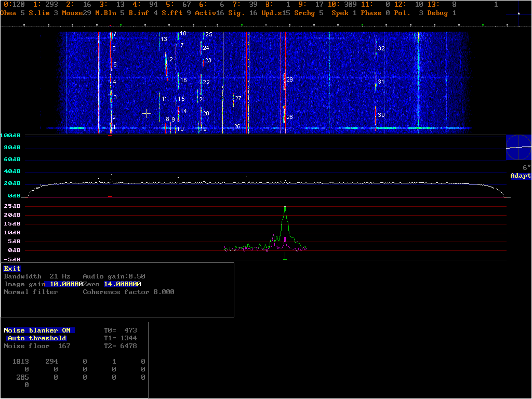Viewport: 532px width, 399px height.
Task: Click the "S.lim" status label
Action: pyautogui.click(x=39, y=13)
